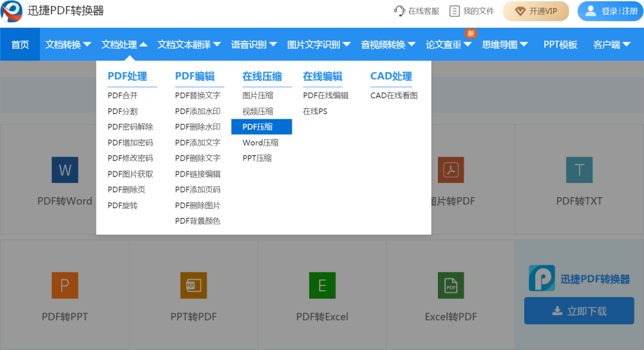Viewport: 644px width, 350px height.
Task: Click the blue W PDF转Word icon
Action: pos(65,170)
